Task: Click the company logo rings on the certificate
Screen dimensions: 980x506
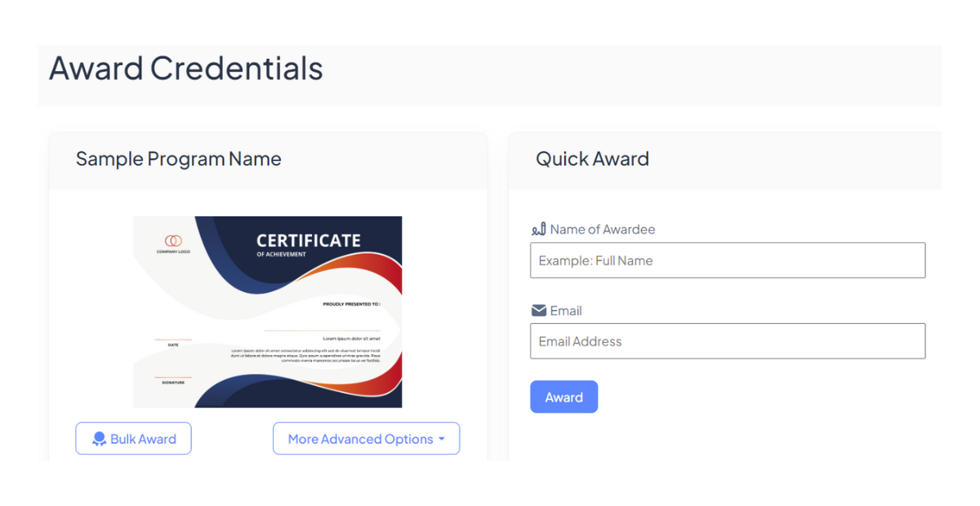Action: (x=173, y=241)
